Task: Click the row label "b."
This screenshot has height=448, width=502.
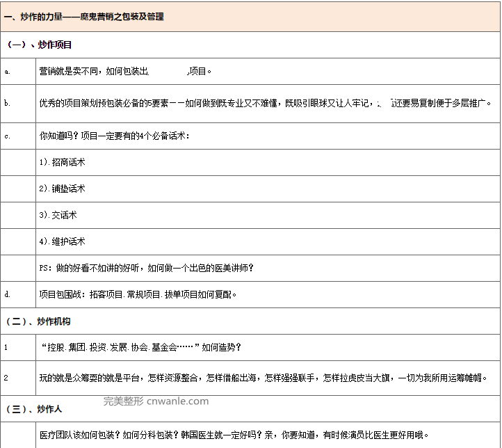Action: click(x=7, y=103)
